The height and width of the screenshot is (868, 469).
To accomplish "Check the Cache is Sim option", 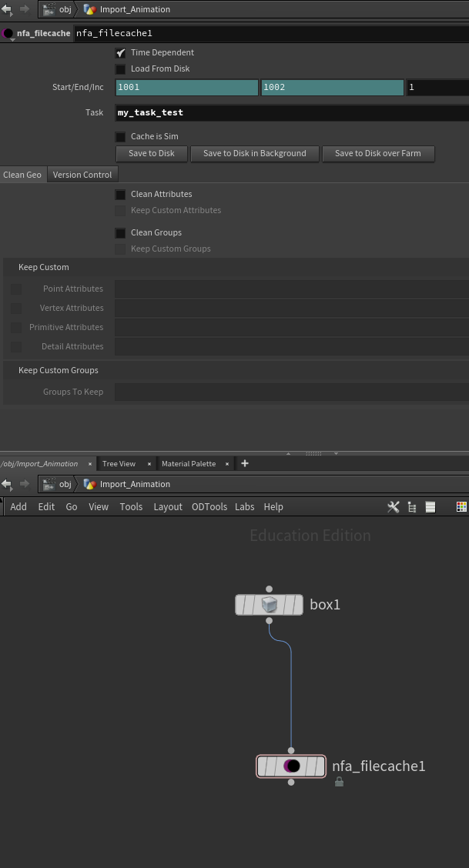I will (x=120, y=137).
